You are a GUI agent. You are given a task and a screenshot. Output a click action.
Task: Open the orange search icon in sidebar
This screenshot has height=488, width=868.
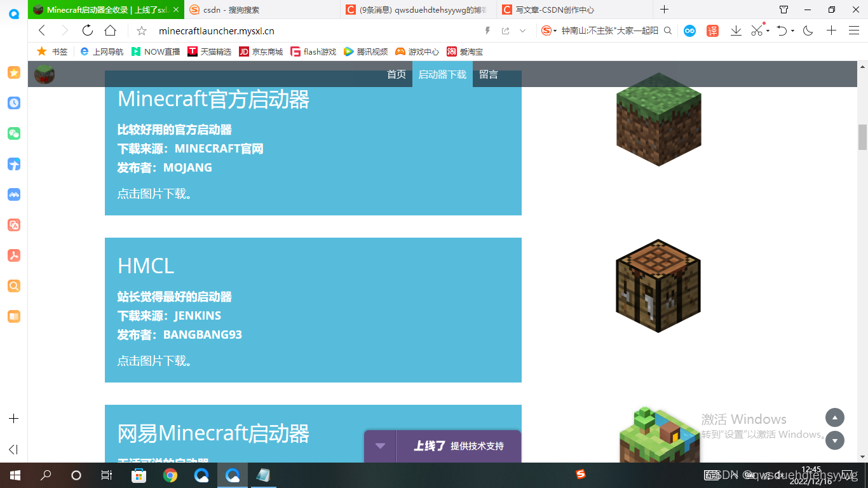pyautogui.click(x=13, y=286)
